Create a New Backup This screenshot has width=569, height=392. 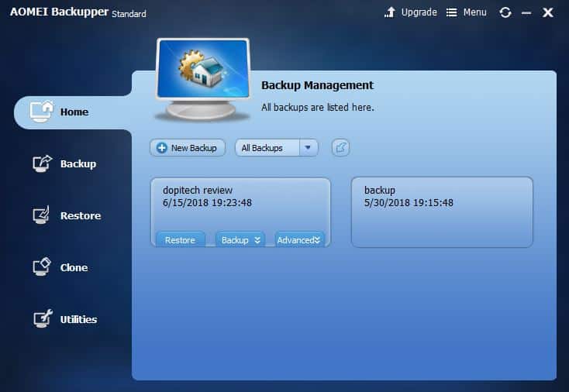188,148
